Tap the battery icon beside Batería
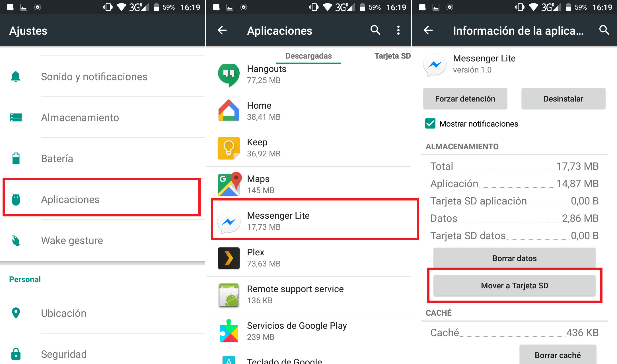The height and width of the screenshot is (364, 617). (x=16, y=158)
